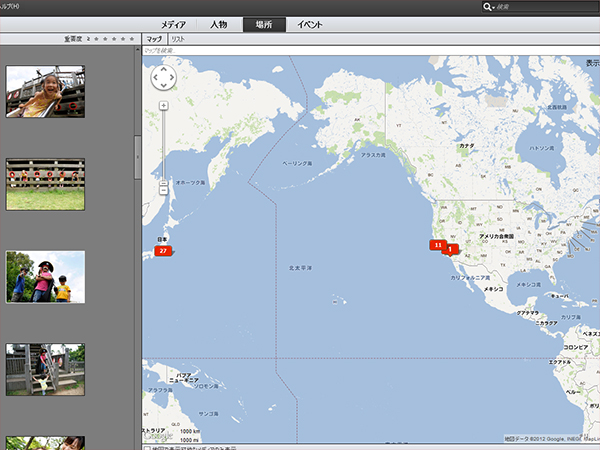Click the コロンビア map label
Image resolution: width=600 pixels, height=450 pixels.
point(576,347)
